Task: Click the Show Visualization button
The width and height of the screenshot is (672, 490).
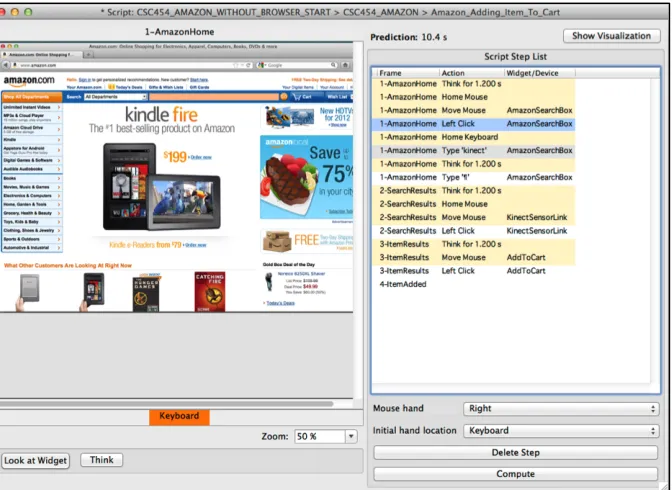Action: pyautogui.click(x=612, y=36)
